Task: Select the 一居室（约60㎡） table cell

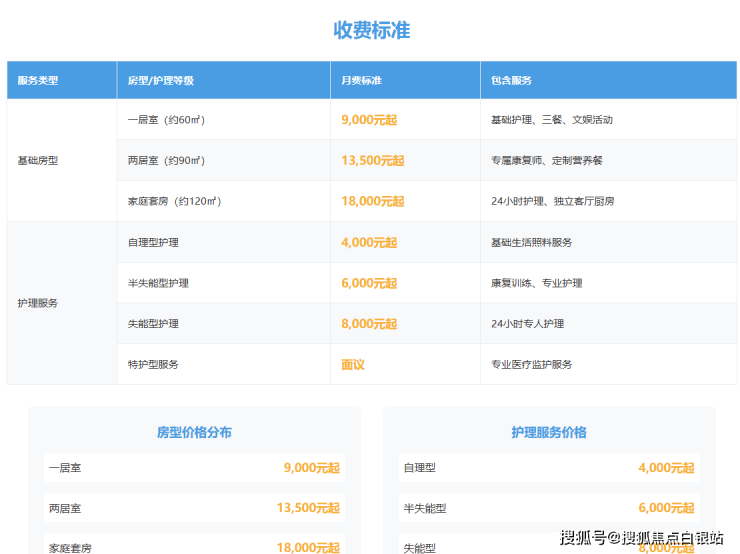Action: (167, 120)
